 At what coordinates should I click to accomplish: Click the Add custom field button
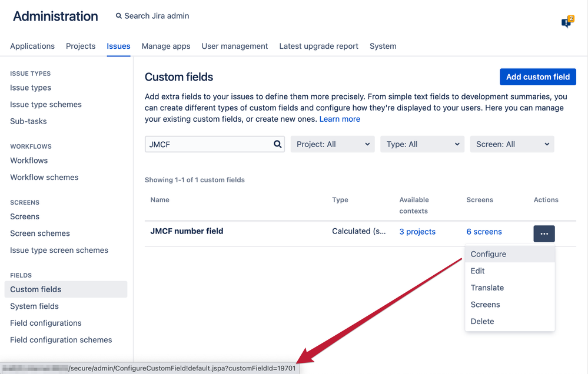click(x=538, y=77)
